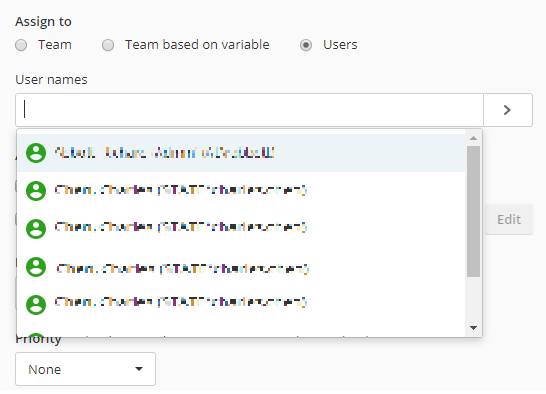
Task: Choose Team based on variable option
Action: pyautogui.click(x=108, y=45)
